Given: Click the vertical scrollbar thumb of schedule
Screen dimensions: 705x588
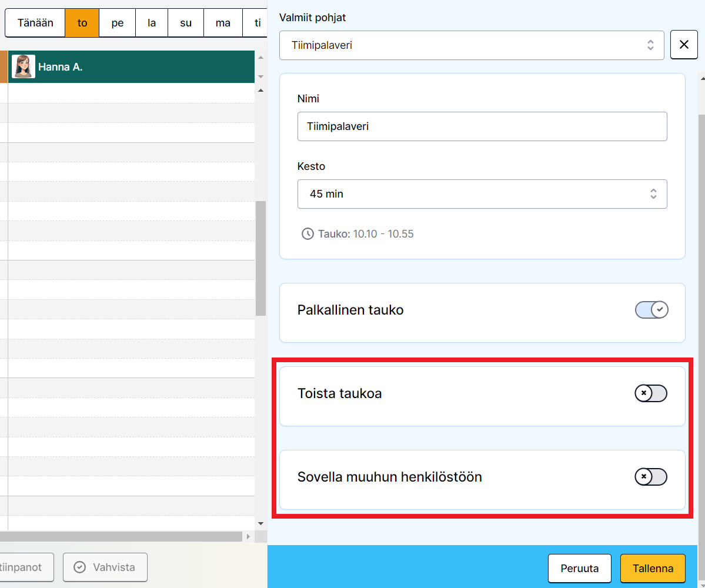Looking at the screenshot, I should click(x=260, y=259).
